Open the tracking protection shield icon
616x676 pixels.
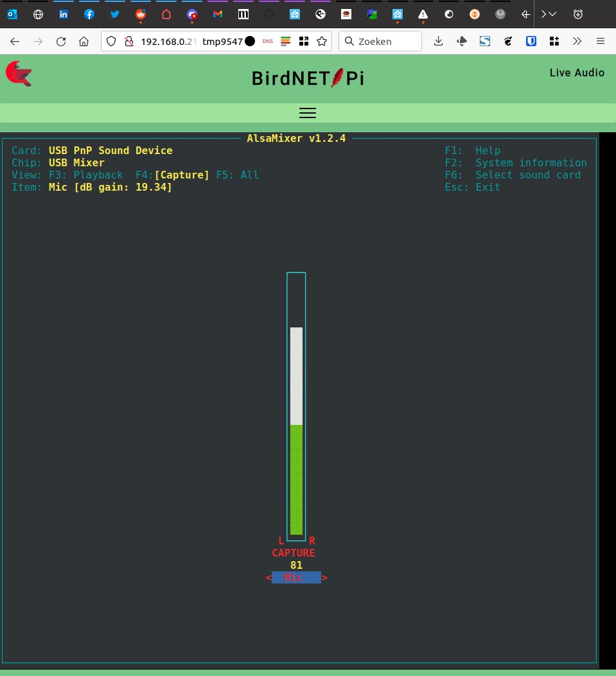111,41
